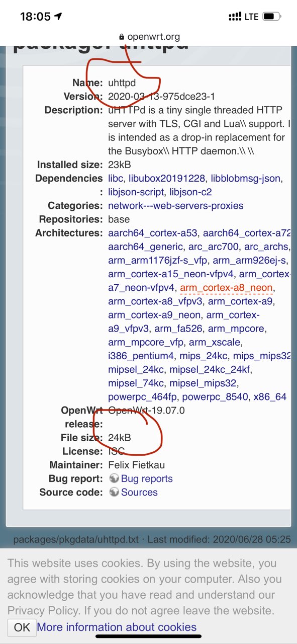Open the mipsel_74kc architecture link
This screenshot has height=644, width=297.
pos(136,383)
